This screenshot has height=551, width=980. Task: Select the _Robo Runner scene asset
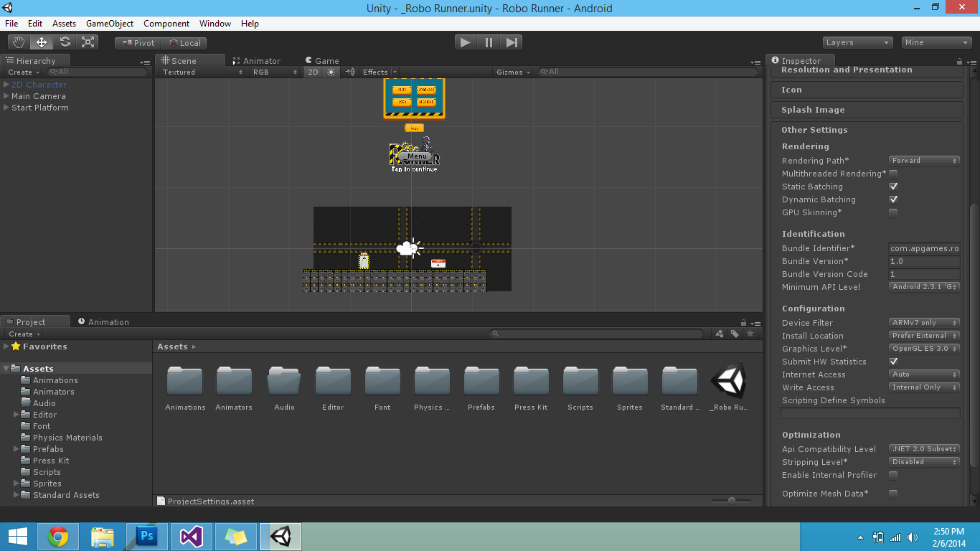click(729, 388)
